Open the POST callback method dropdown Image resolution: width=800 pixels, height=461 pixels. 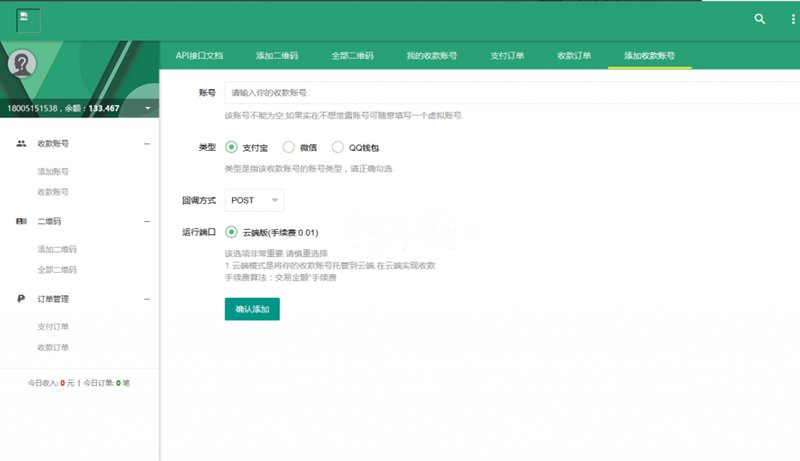[x=254, y=201]
